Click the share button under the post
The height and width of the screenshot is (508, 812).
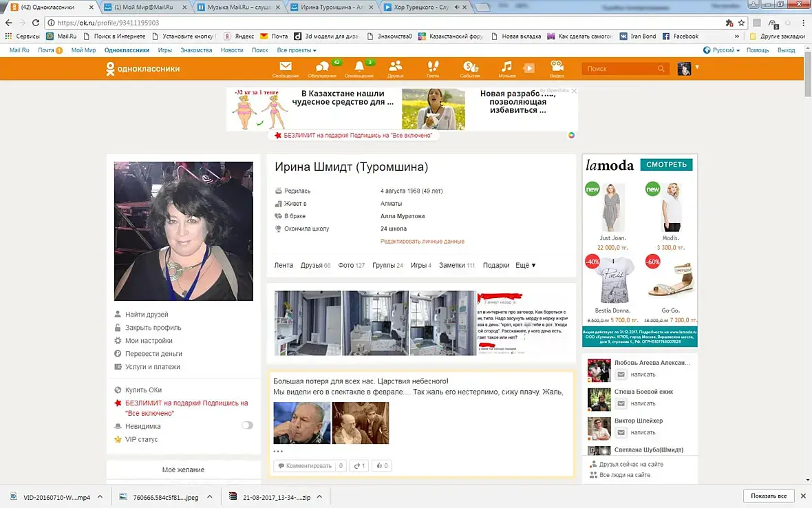pyautogui.click(x=359, y=465)
